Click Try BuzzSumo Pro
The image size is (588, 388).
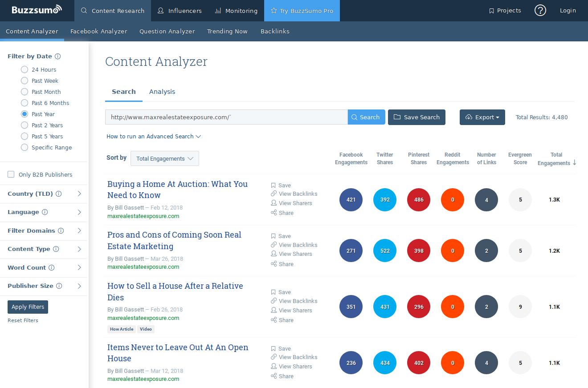[302, 11]
